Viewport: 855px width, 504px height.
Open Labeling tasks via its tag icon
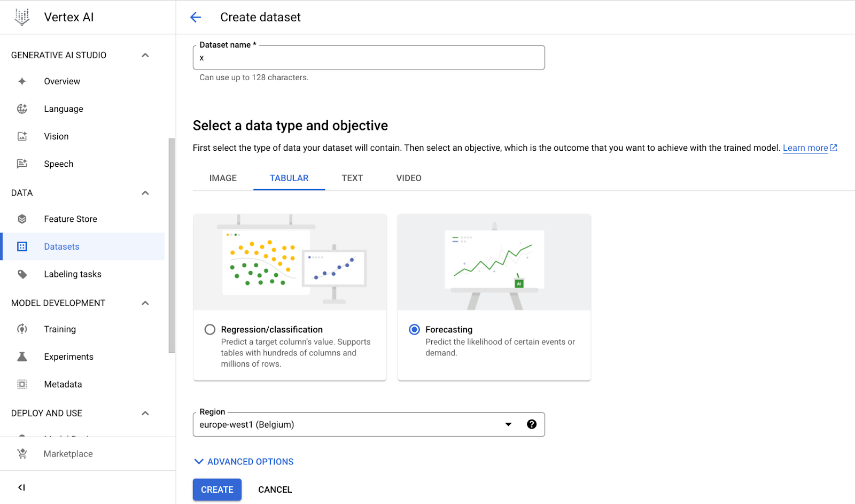22,274
